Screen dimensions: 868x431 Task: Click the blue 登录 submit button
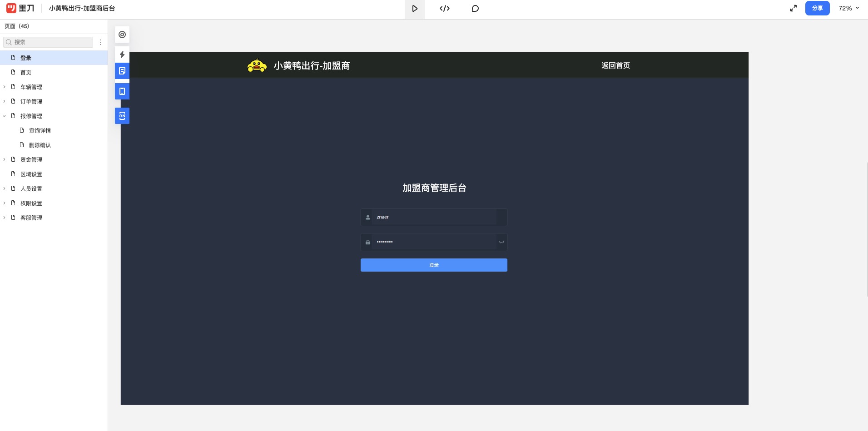coord(434,265)
